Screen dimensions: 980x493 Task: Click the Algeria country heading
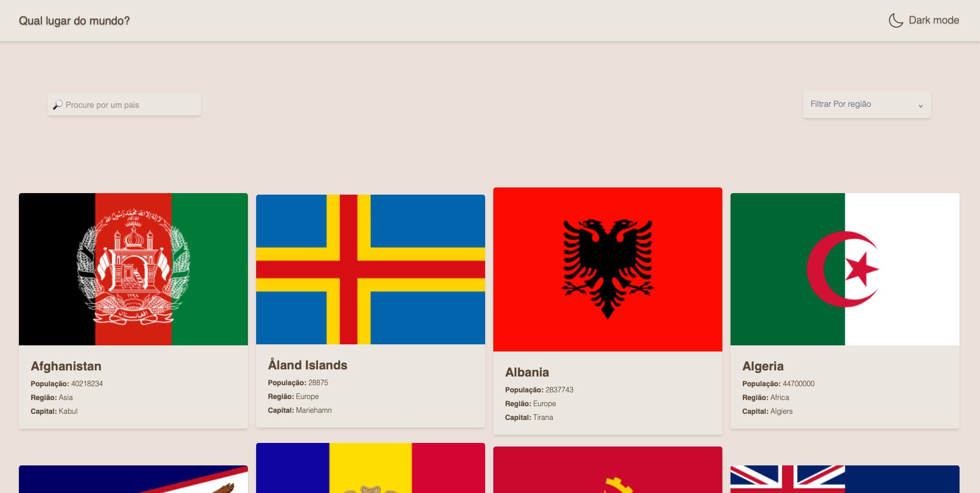coord(763,366)
